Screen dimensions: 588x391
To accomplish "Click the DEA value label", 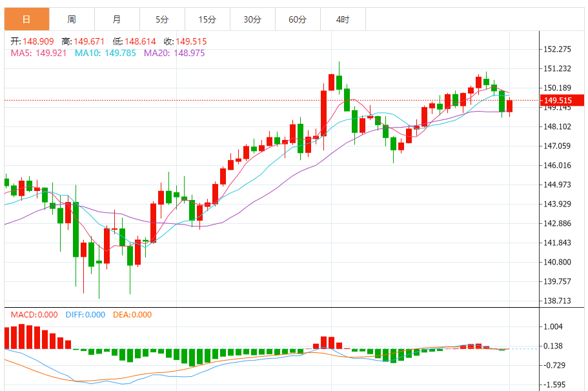I will (x=134, y=315).
